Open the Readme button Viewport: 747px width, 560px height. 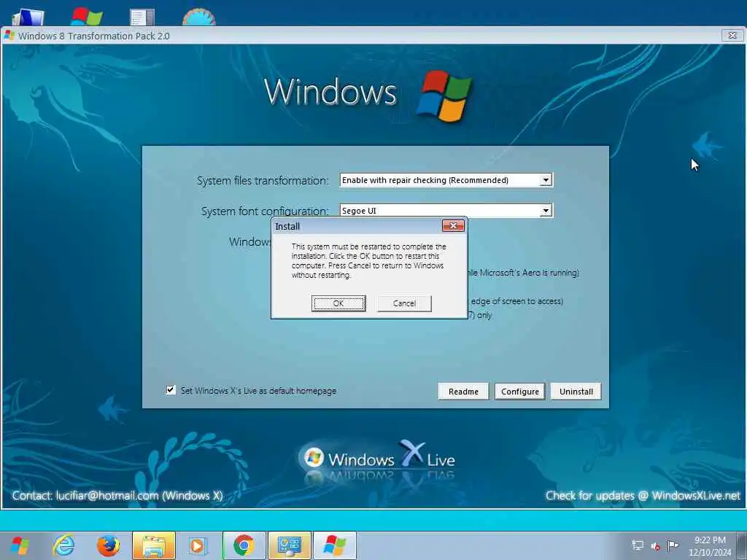(463, 392)
